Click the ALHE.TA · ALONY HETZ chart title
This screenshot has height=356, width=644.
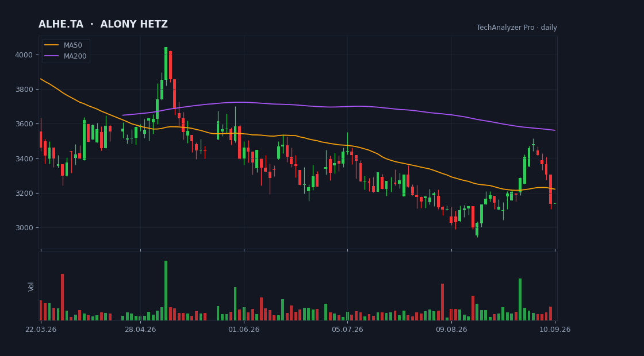(103, 25)
